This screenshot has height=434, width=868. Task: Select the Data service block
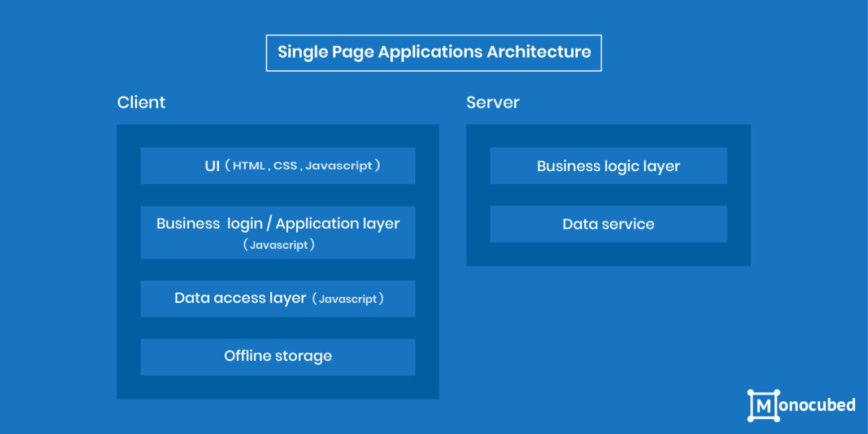608,224
